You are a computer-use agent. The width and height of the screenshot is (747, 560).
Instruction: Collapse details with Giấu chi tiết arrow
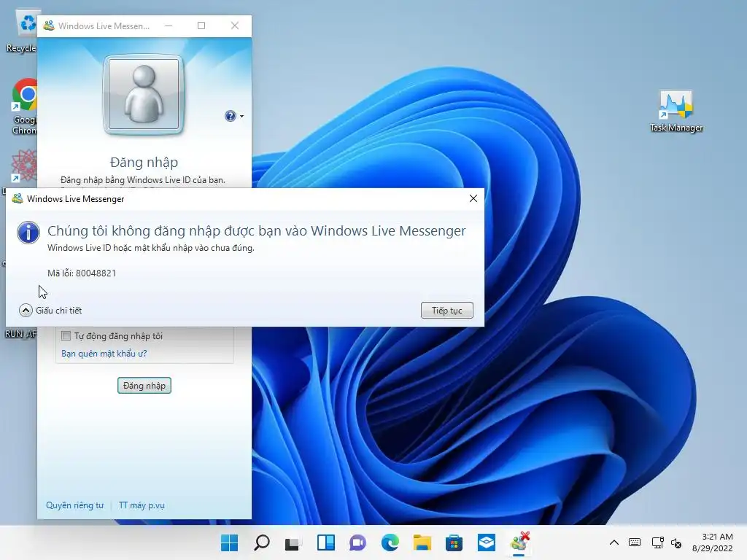pos(26,311)
